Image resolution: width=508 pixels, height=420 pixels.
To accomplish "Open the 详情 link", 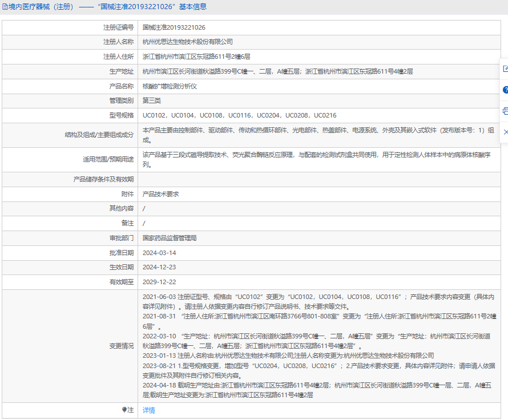I will tap(149, 410).
